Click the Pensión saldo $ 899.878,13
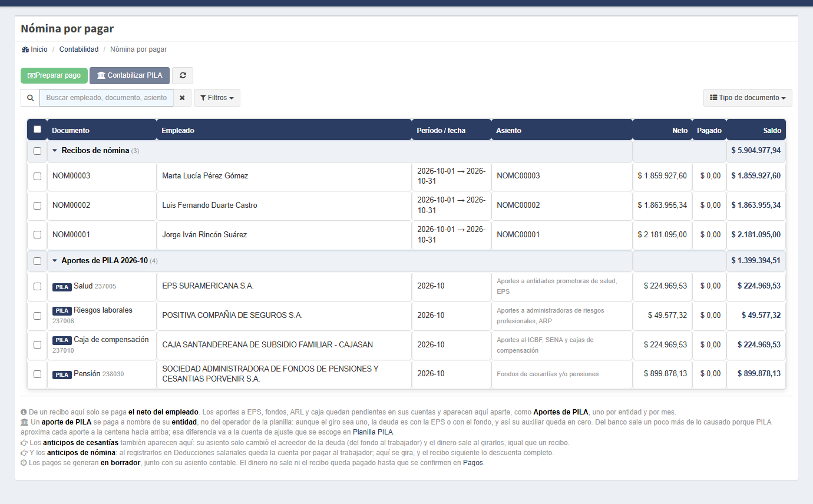 (x=759, y=374)
